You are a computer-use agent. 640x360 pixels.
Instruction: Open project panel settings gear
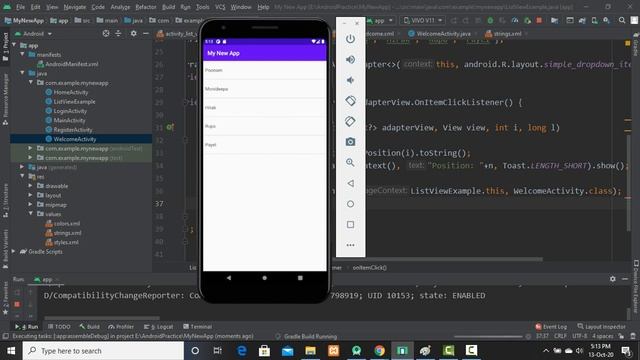(133, 33)
